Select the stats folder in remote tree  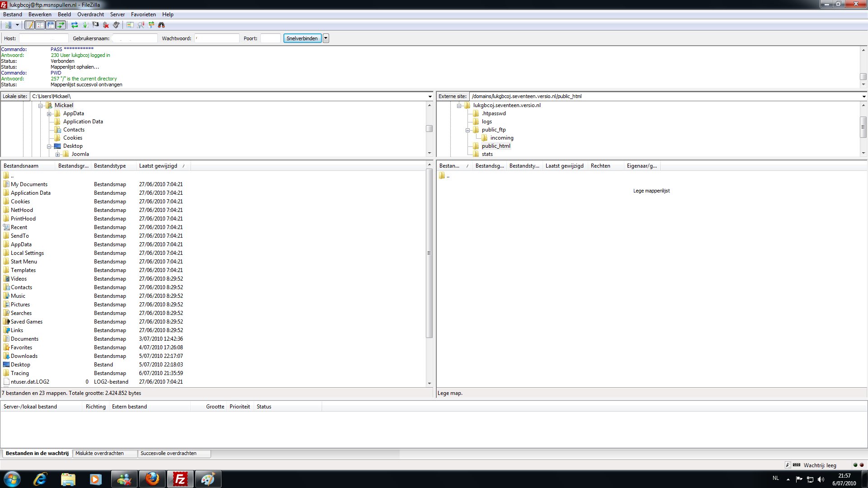(x=487, y=154)
